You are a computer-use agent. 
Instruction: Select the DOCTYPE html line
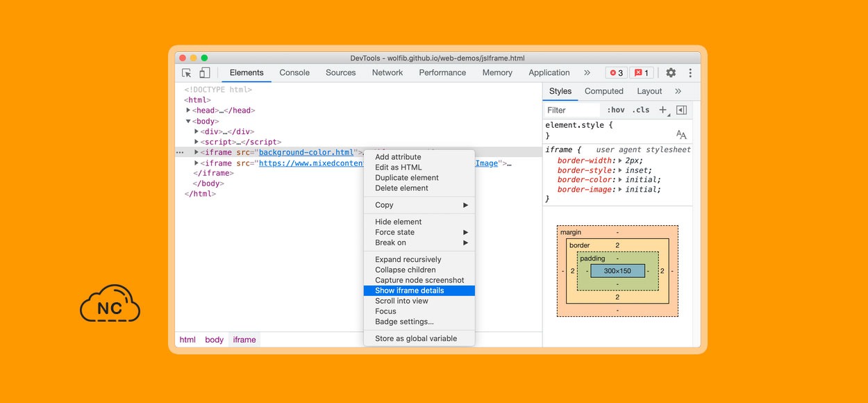coord(218,90)
